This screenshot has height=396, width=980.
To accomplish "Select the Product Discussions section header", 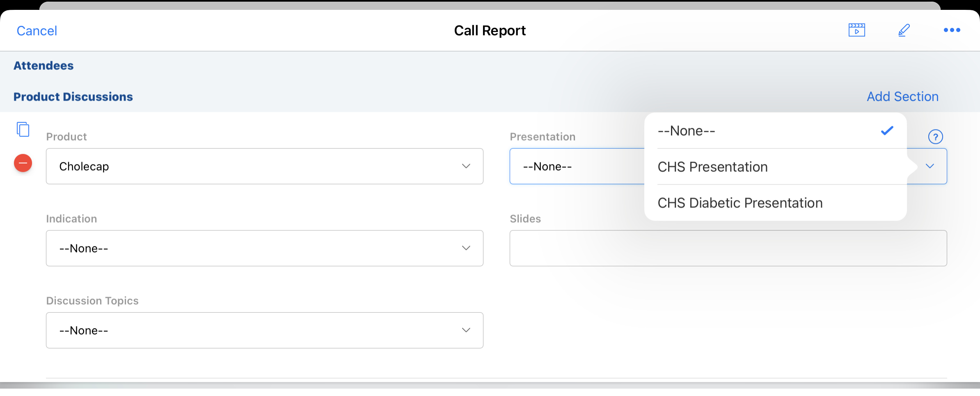I will click(73, 97).
